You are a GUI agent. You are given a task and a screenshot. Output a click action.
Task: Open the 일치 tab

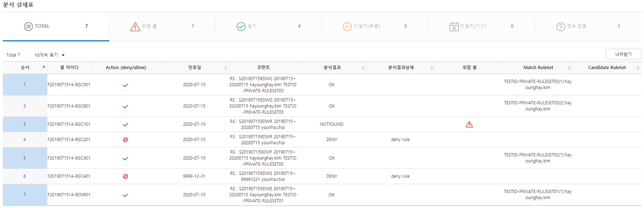pos(268,26)
